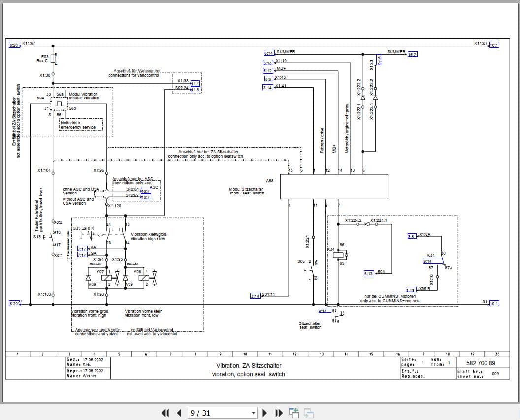
Task: Follow the 5:18 reference beside X1:19
Action: [267, 63]
